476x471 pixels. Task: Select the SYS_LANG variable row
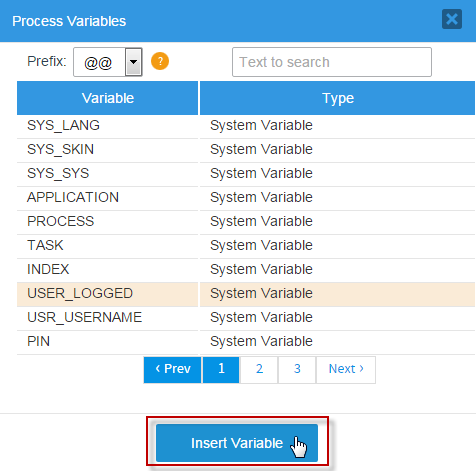(x=246, y=126)
